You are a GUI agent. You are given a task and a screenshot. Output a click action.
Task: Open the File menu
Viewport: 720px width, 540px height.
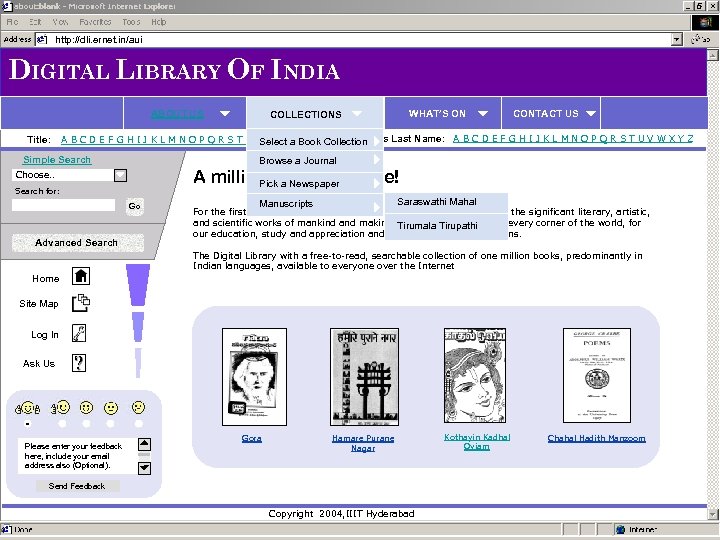point(12,22)
